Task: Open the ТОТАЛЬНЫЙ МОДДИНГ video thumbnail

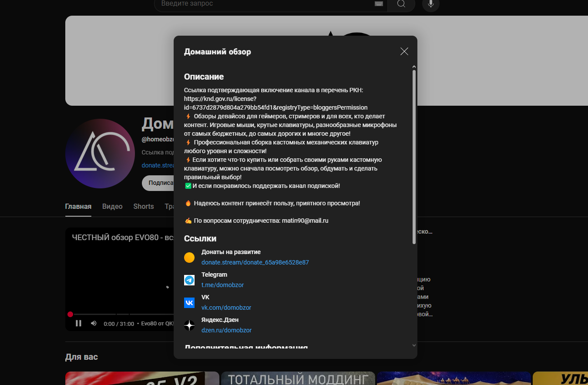Action: [x=298, y=378]
